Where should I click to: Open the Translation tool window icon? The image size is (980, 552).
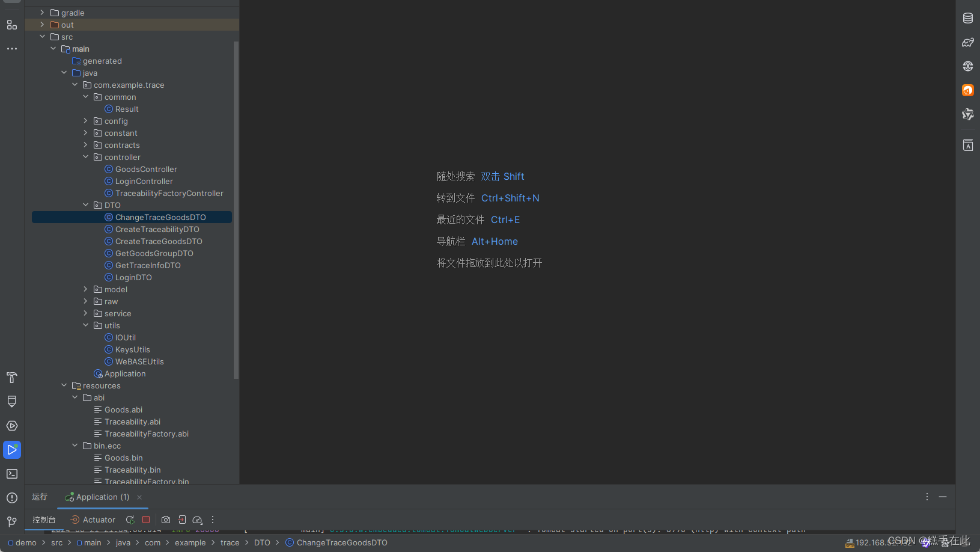968,145
